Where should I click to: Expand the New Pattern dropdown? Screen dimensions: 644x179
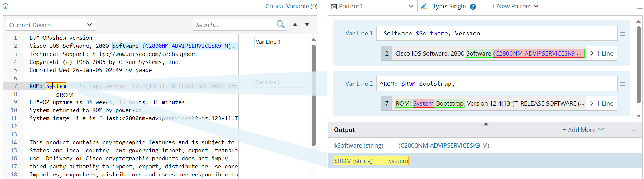(x=515, y=6)
